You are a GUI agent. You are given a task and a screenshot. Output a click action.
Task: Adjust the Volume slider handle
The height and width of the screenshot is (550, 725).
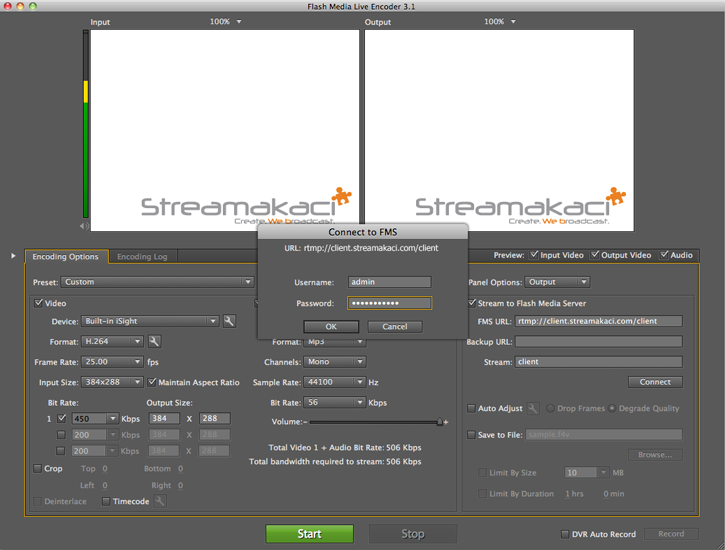[x=440, y=422]
